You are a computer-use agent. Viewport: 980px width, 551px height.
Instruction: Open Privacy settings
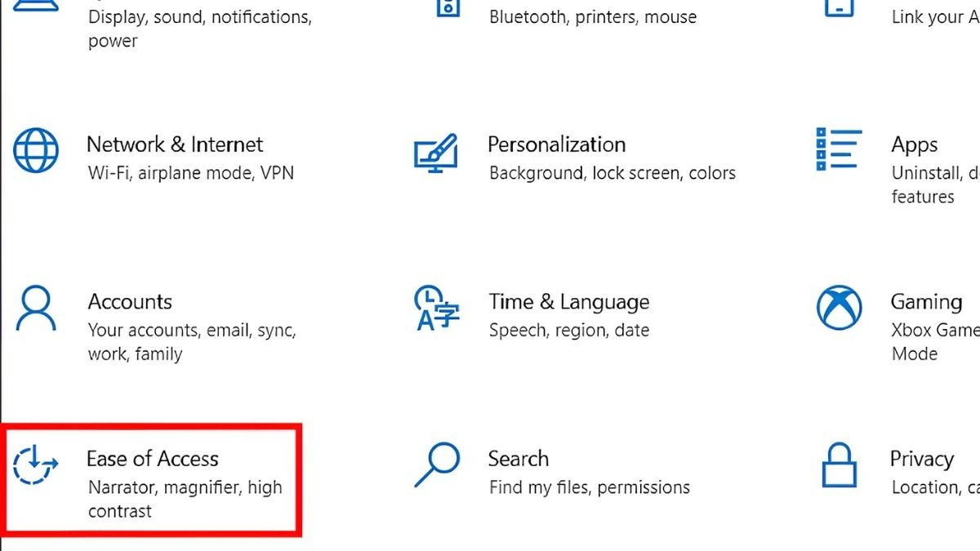[x=921, y=458]
